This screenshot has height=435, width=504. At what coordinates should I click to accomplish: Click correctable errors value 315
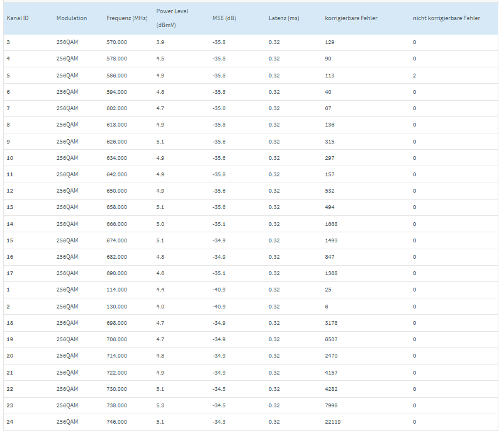[x=330, y=142]
